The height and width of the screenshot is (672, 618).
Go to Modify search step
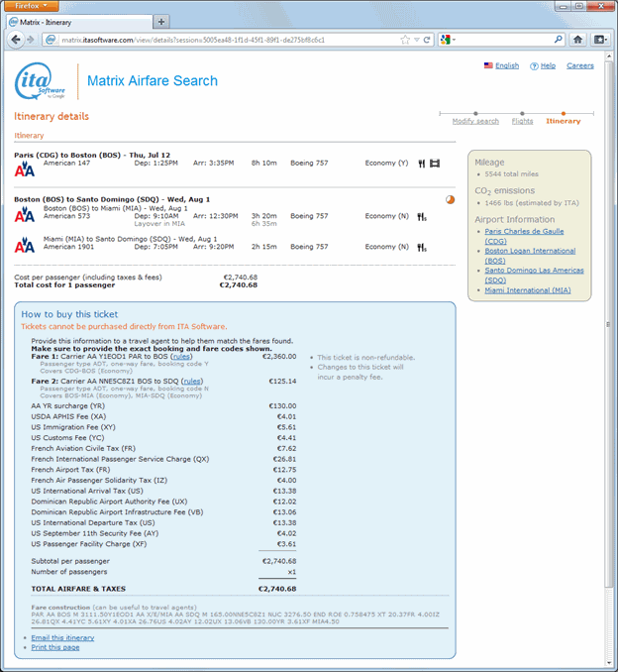475,121
